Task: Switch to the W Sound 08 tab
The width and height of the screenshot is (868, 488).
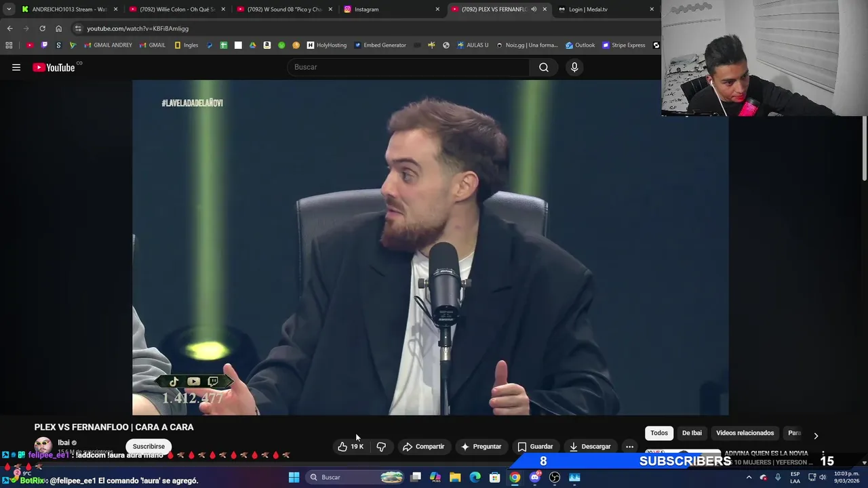Action: click(x=283, y=9)
